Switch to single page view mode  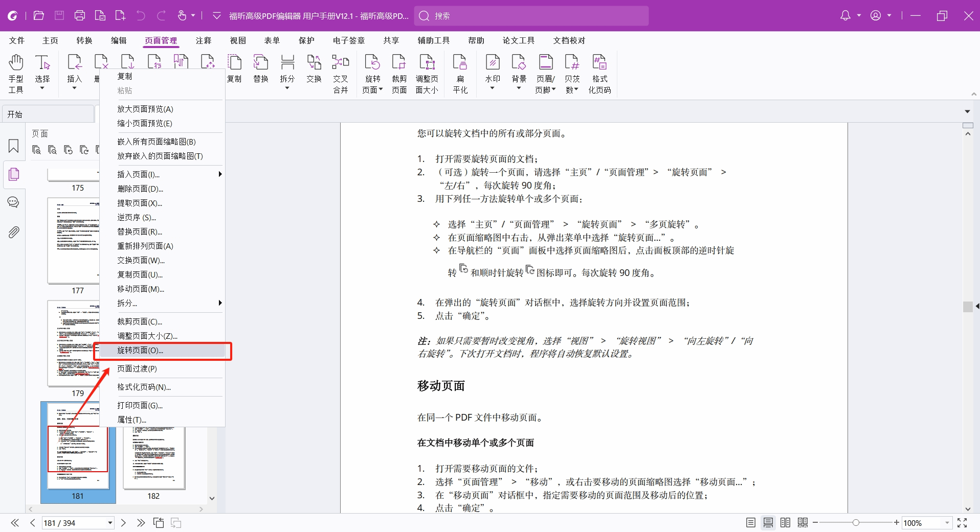[750, 523]
